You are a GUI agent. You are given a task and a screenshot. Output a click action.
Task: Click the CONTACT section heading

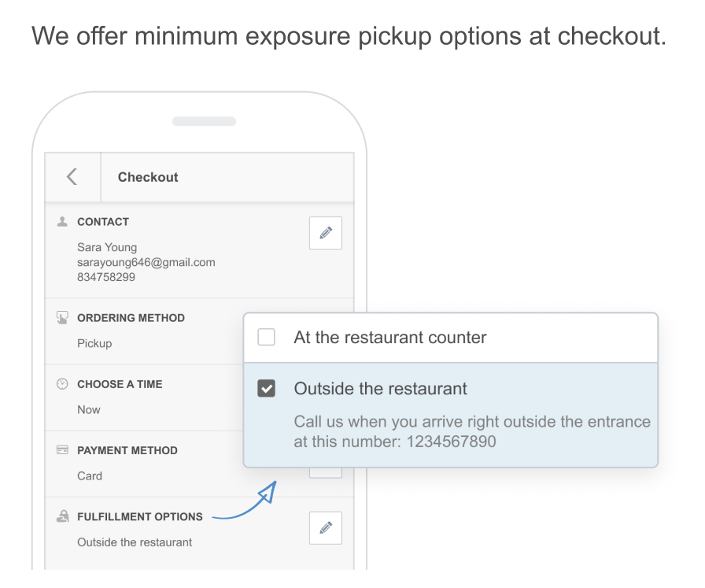coord(103,222)
